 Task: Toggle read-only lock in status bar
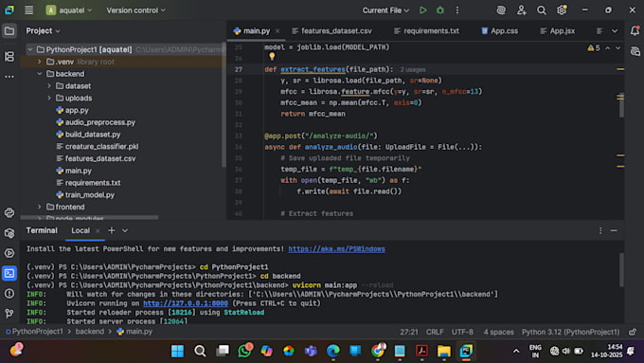click(x=633, y=332)
